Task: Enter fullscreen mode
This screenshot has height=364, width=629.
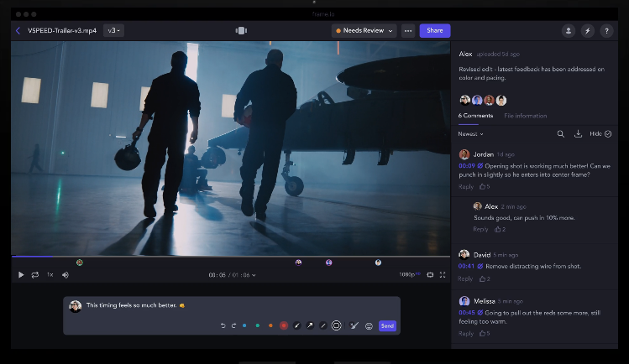Action: point(443,275)
